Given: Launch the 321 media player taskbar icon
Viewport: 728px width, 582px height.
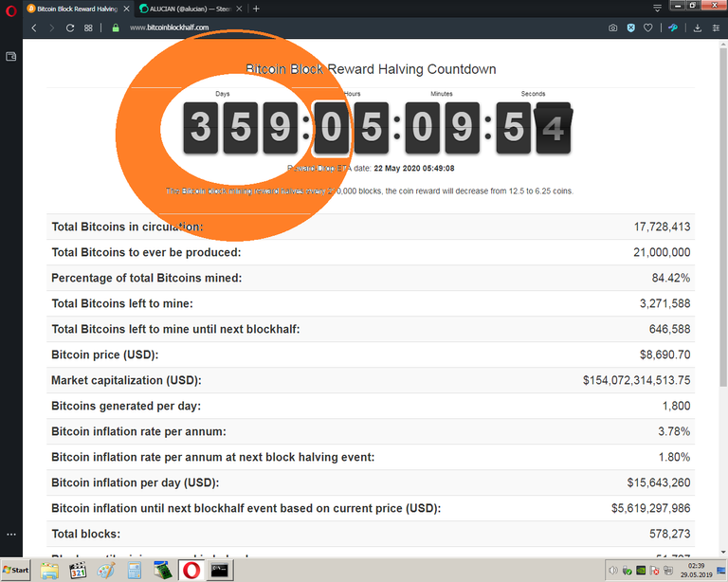Looking at the screenshot, I should point(78,571).
